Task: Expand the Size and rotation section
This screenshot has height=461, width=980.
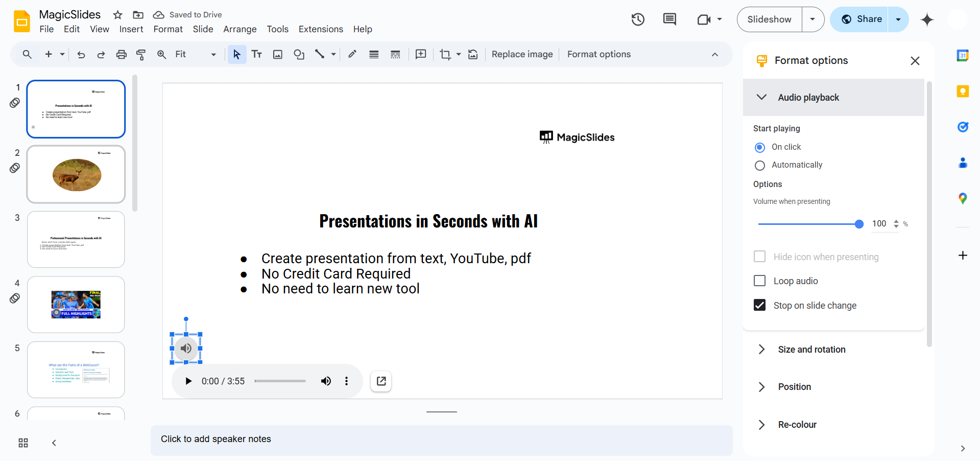Action: (811, 350)
